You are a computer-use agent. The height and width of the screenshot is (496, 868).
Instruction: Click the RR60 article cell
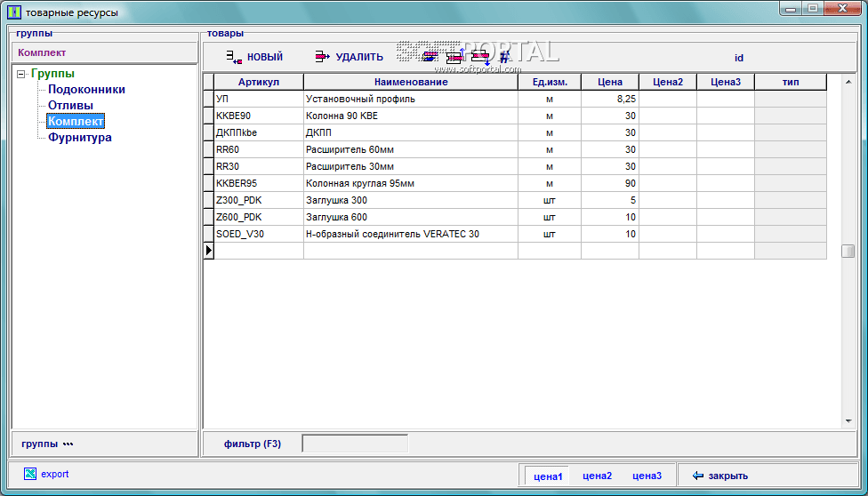click(x=259, y=149)
